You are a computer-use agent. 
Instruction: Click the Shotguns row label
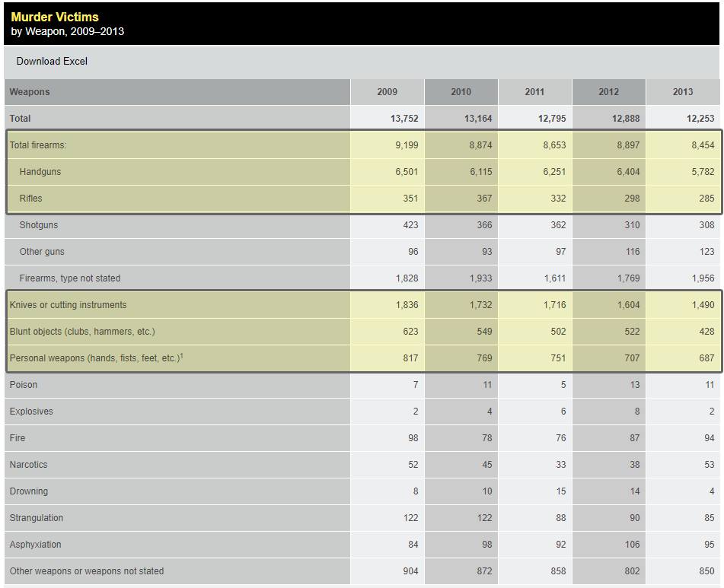click(39, 225)
